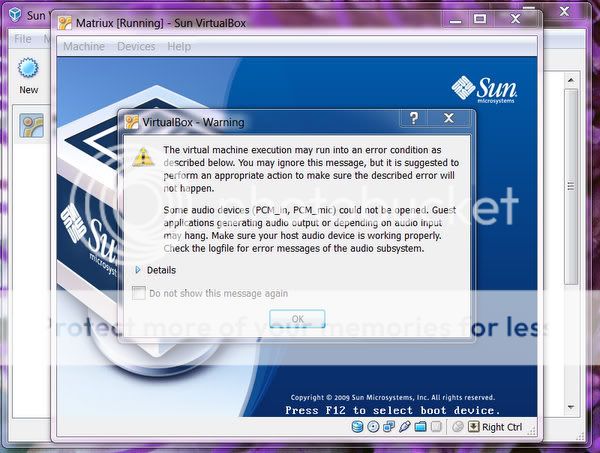Screen dimensions: 600x453
Task: Open File menu in background VirtualBox window
Action: coord(23,39)
